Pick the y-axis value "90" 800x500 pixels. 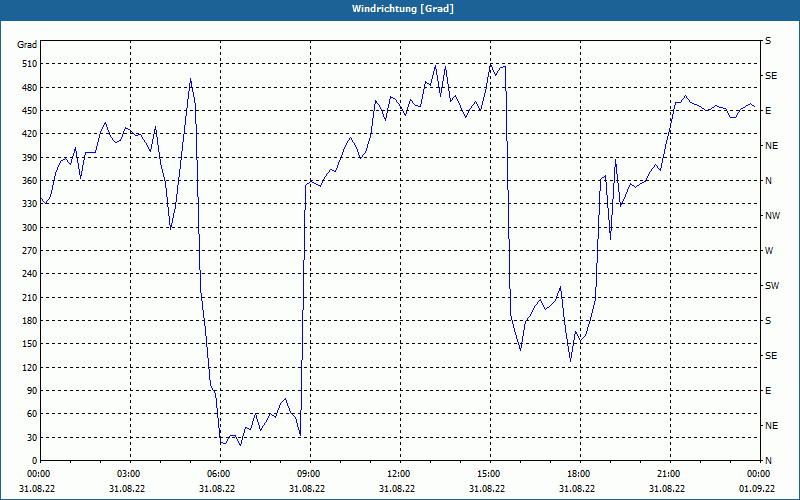coord(30,391)
